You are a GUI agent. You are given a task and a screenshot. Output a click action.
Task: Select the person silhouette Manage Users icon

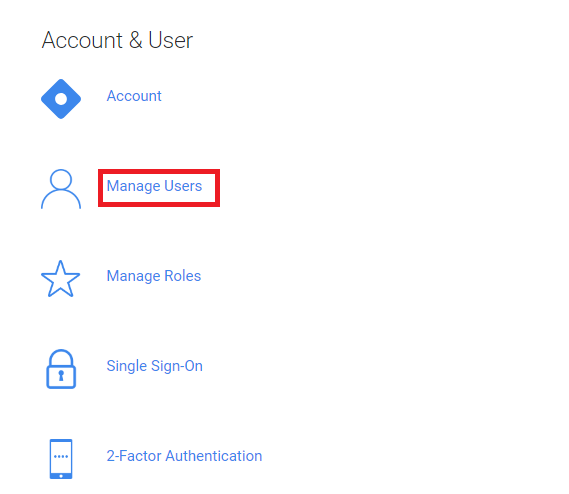coord(61,189)
